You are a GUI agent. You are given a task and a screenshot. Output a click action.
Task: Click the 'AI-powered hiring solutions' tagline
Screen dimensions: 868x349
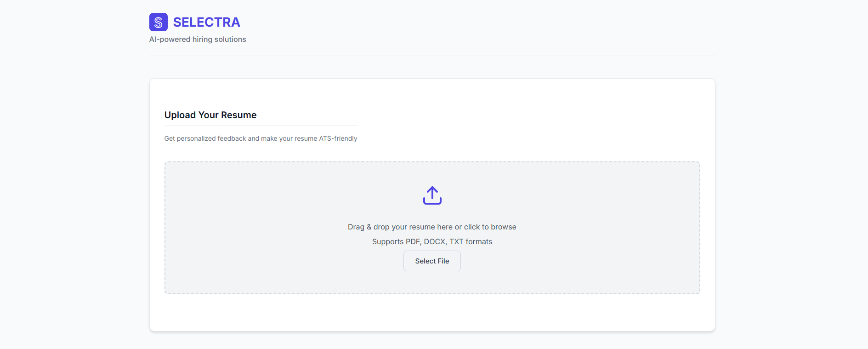[x=198, y=40]
